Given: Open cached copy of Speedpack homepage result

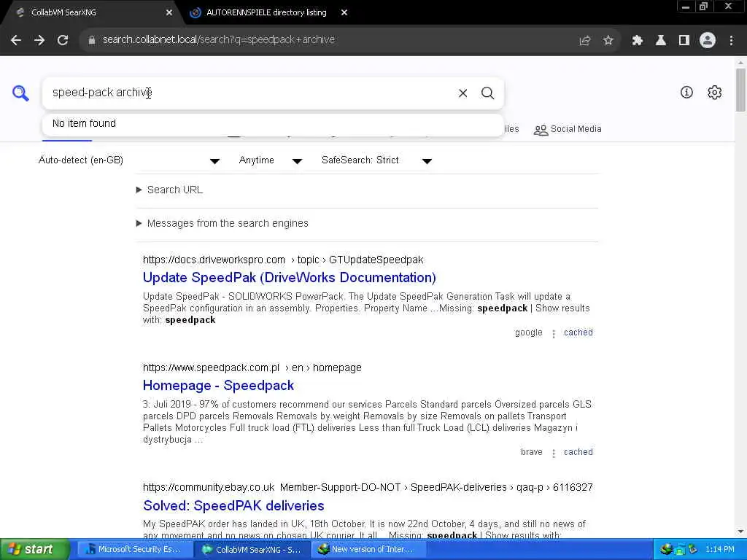Looking at the screenshot, I should 578,452.
